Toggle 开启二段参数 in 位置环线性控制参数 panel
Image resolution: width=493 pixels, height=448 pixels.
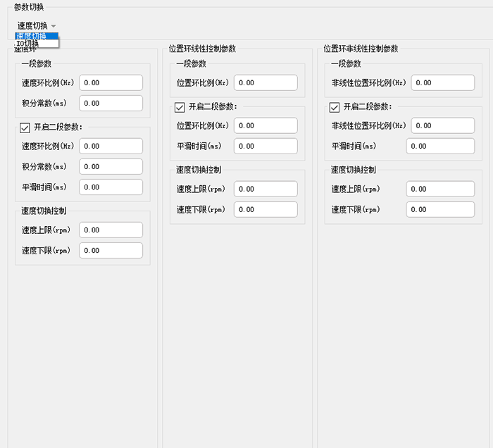point(180,107)
